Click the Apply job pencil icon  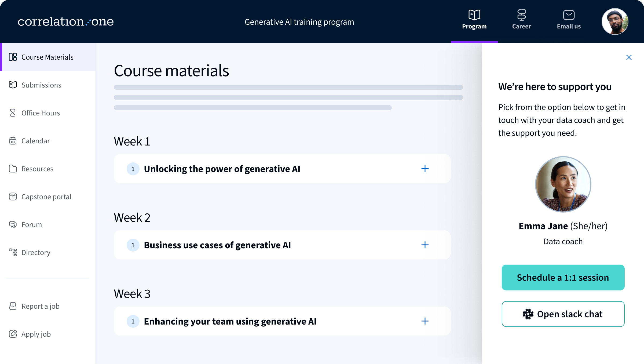pos(13,334)
